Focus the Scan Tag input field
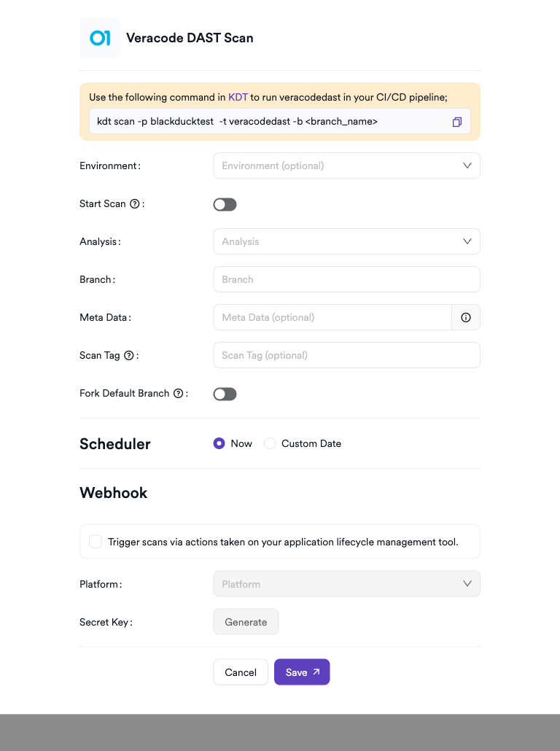The height and width of the screenshot is (751, 560). tap(346, 355)
